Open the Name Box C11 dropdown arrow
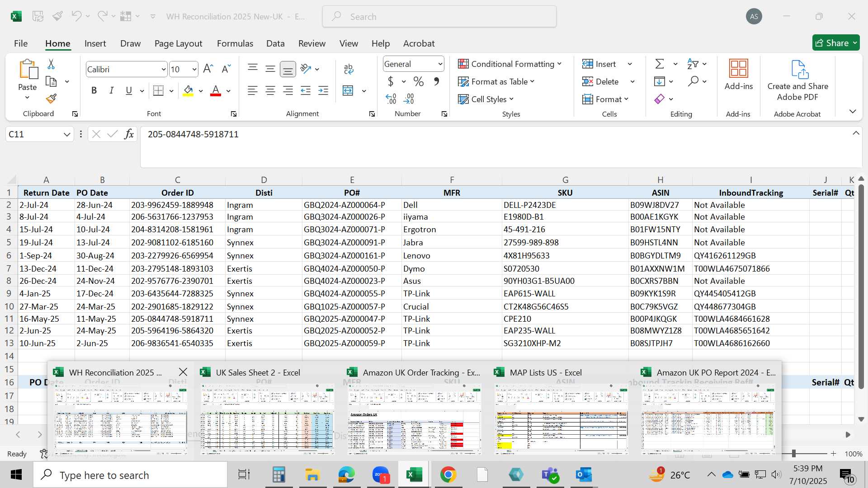The width and height of the screenshot is (868, 488). click(67, 134)
